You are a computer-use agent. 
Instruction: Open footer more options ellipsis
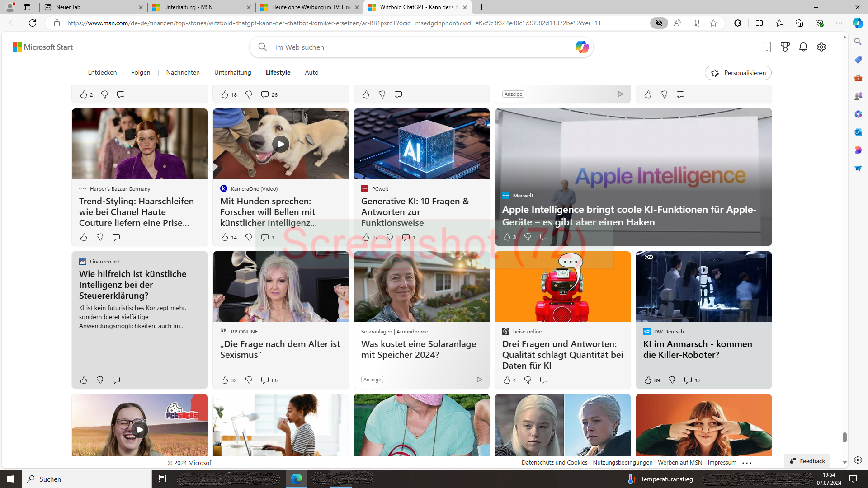click(x=747, y=463)
